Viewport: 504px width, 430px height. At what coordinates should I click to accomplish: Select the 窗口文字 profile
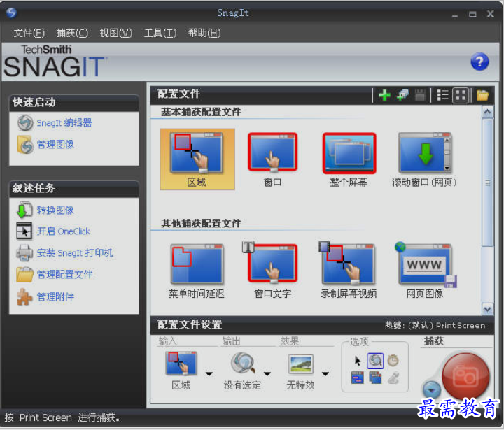[272, 271]
